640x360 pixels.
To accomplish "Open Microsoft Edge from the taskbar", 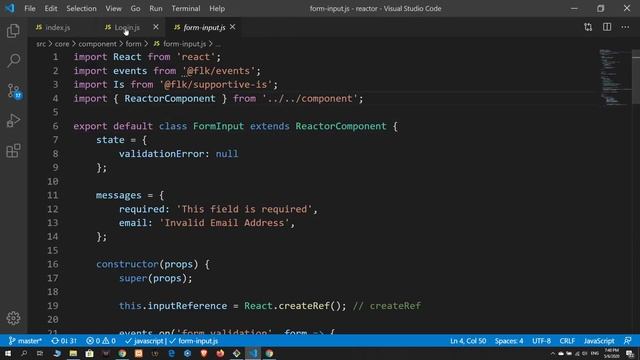I will point(171,353).
